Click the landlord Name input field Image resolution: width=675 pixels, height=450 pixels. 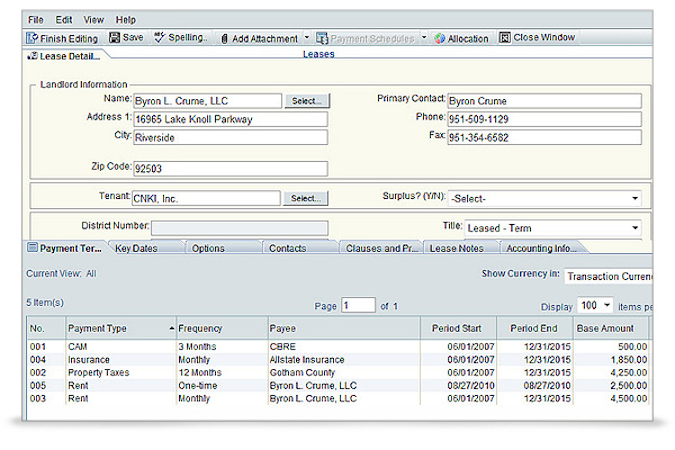coord(207,101)
